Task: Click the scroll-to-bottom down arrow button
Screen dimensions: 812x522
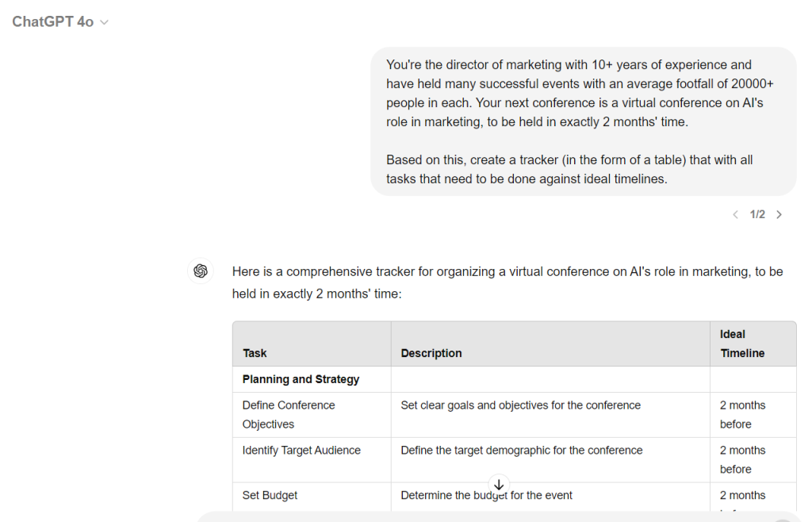Action: click(499, 485)
